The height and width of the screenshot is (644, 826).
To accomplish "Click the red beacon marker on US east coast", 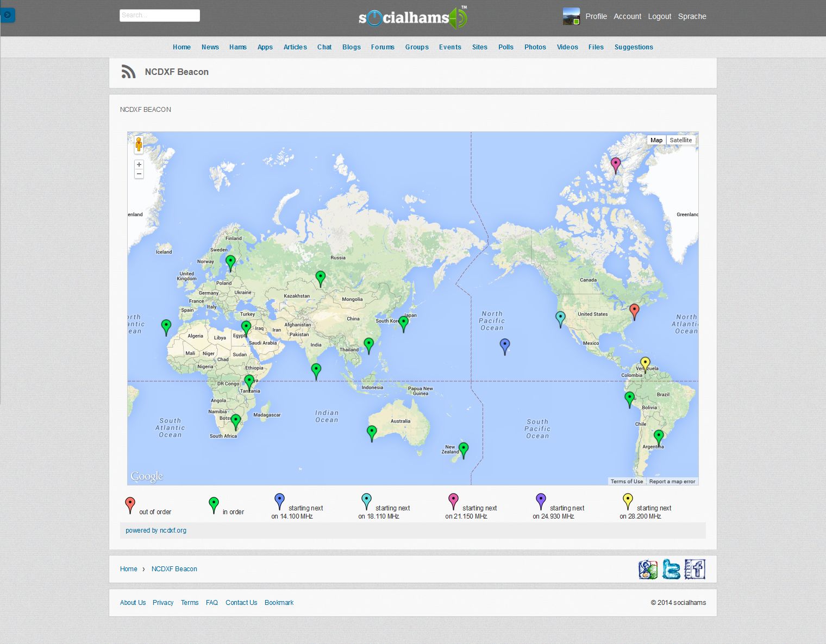I will (634, 312).
